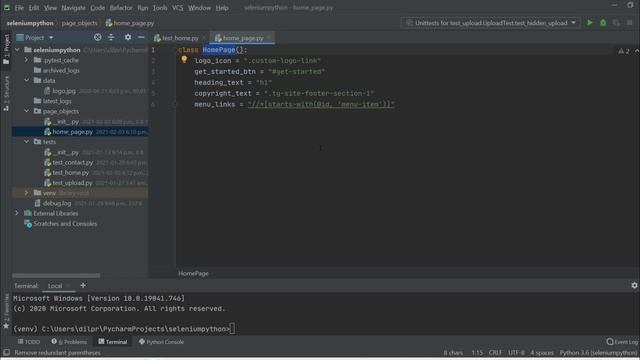Add a new terminal session with plus
The width and height of the screenshot is (640, 360).
[83, 285]
